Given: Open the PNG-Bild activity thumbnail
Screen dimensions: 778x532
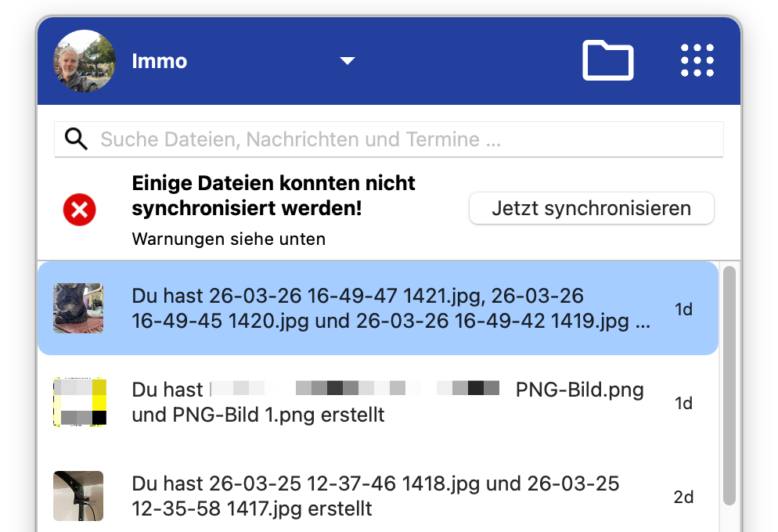Looking at the screenshot, I should (x=78, y=402).
